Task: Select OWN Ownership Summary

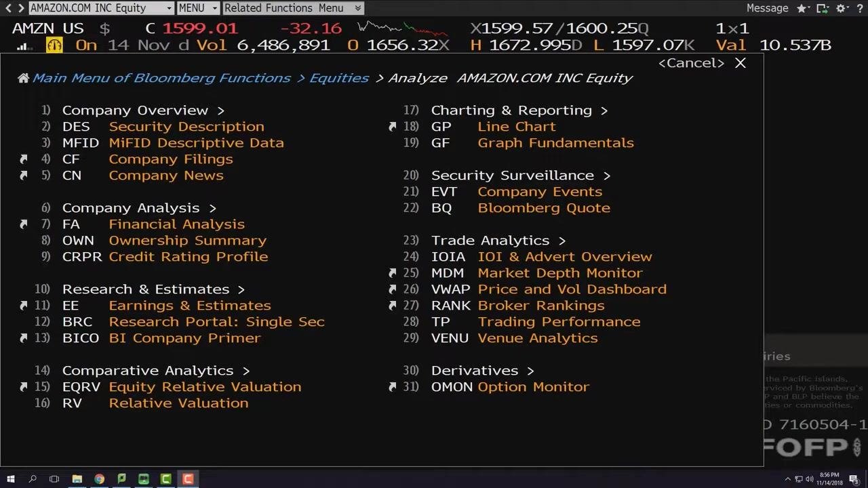Action: 164,241
